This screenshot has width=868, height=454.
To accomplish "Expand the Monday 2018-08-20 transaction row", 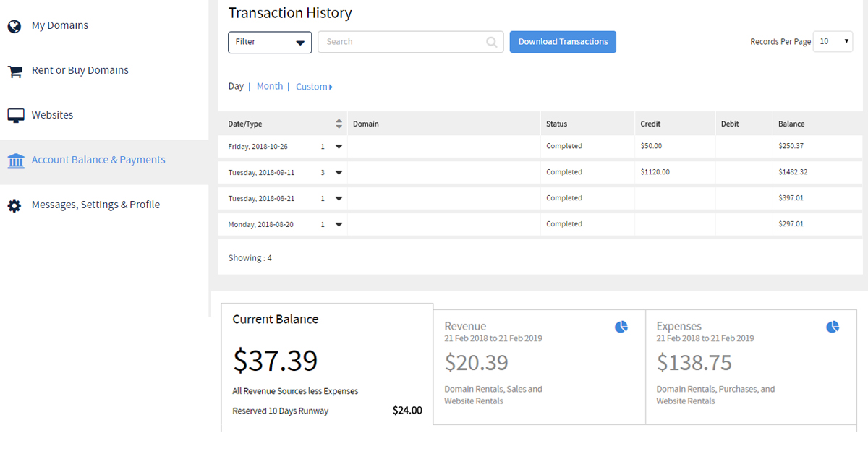I will [339, 225].
